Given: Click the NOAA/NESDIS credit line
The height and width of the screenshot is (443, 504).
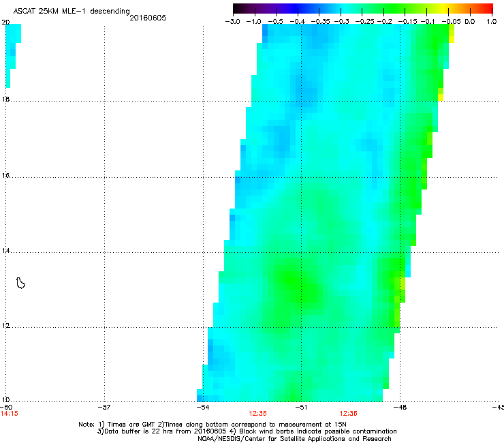Looking at the screenshot, I should click(294, 439).
